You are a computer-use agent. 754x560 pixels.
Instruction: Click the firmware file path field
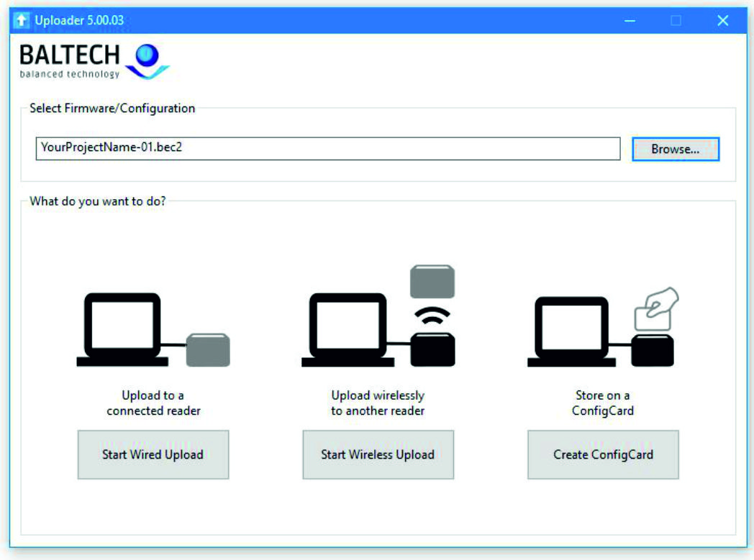tap(328, 148)
